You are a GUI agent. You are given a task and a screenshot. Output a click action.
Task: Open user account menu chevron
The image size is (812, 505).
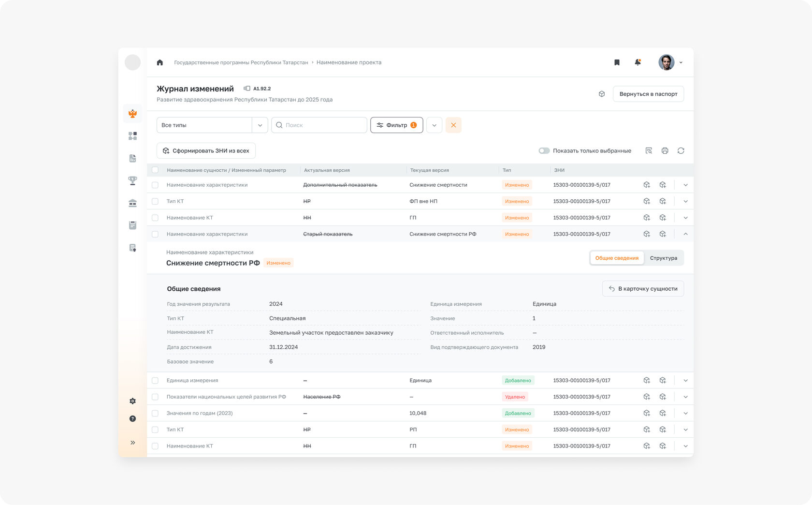click(x=681, y=62)
